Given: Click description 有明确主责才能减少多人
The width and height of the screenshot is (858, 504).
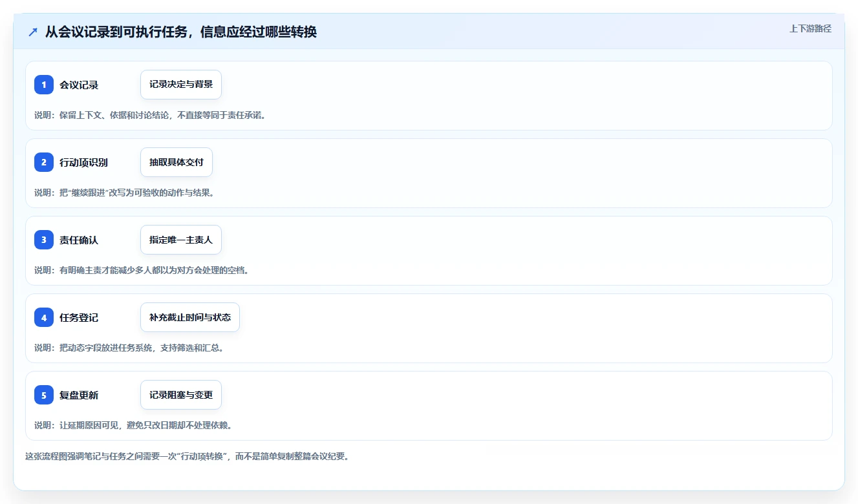Looking at the screenshot, I should tap(142, 270).
